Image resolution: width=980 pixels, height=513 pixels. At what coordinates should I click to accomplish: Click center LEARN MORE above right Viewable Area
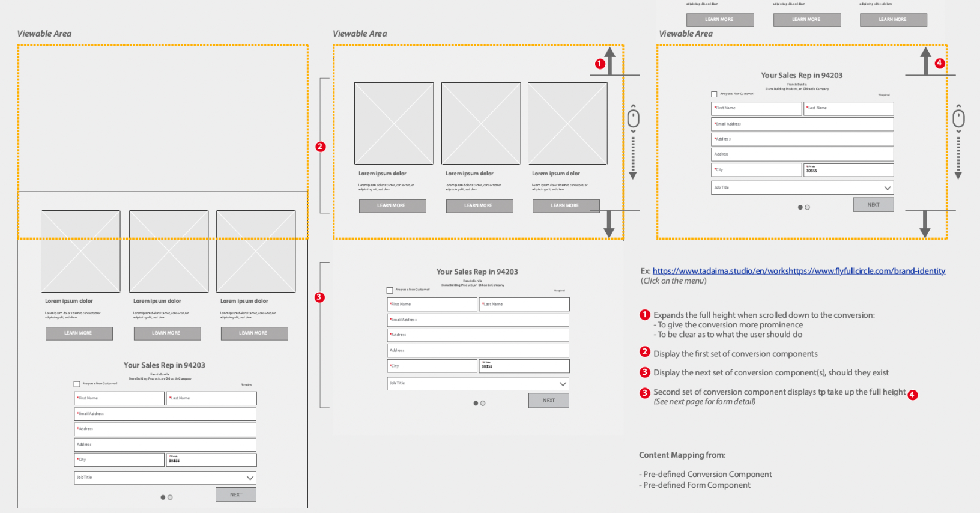pos(807,20)
